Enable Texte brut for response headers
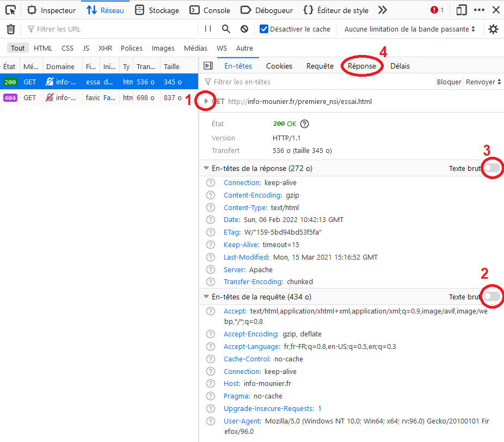This screenshot has height=442, width=504. (492, 168)
